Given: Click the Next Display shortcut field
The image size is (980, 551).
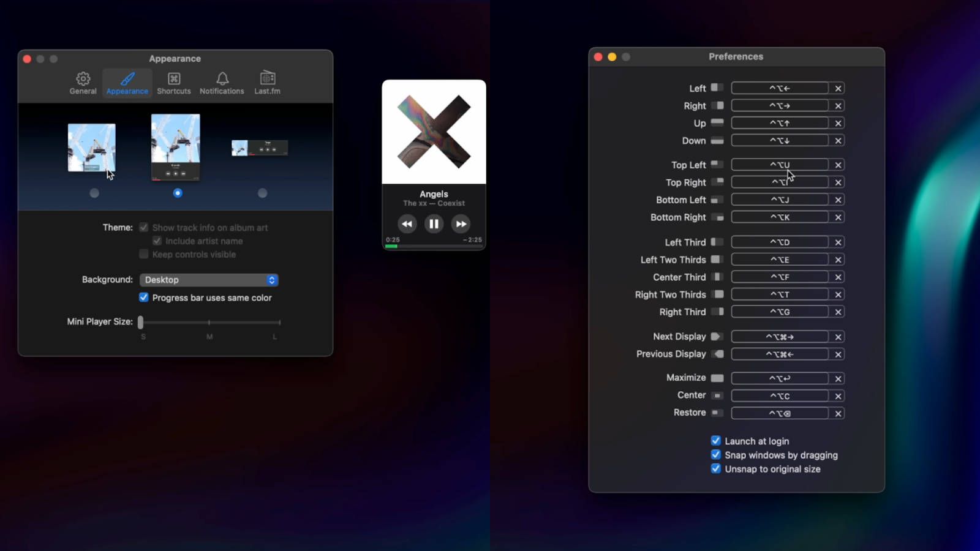Looking at the screenshot, I should pos(780,337).
